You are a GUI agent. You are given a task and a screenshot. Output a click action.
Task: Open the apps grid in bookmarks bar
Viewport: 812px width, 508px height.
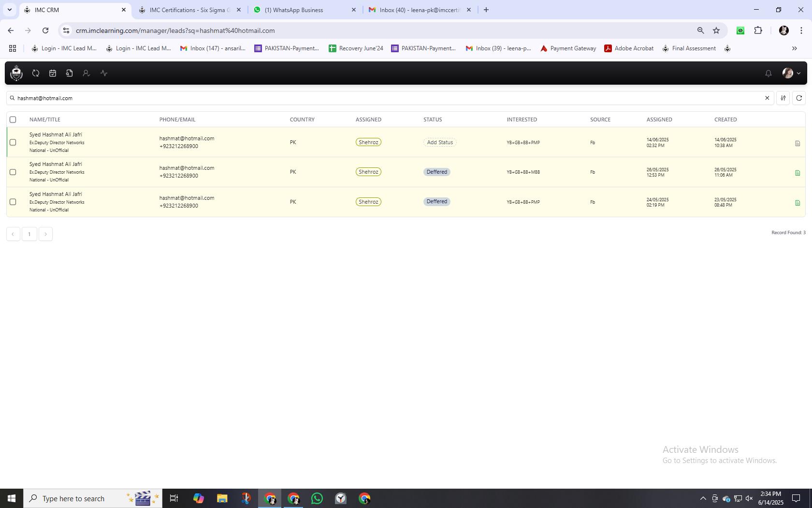(13, 48)
